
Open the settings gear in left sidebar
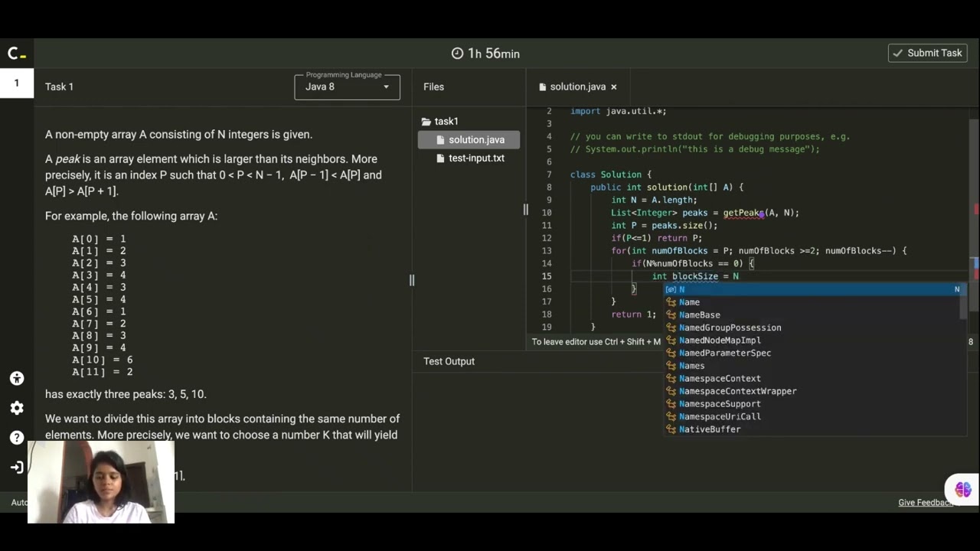click(17, 408)
